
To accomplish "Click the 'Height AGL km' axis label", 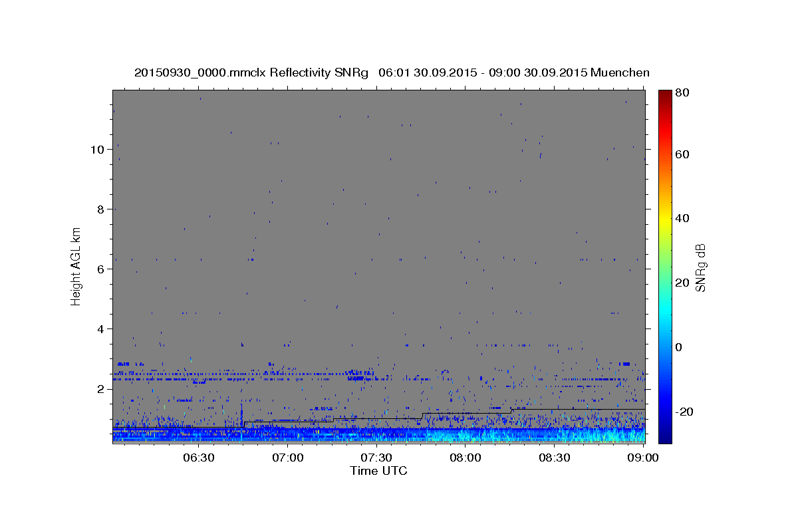I will click(x=76, y=266).
